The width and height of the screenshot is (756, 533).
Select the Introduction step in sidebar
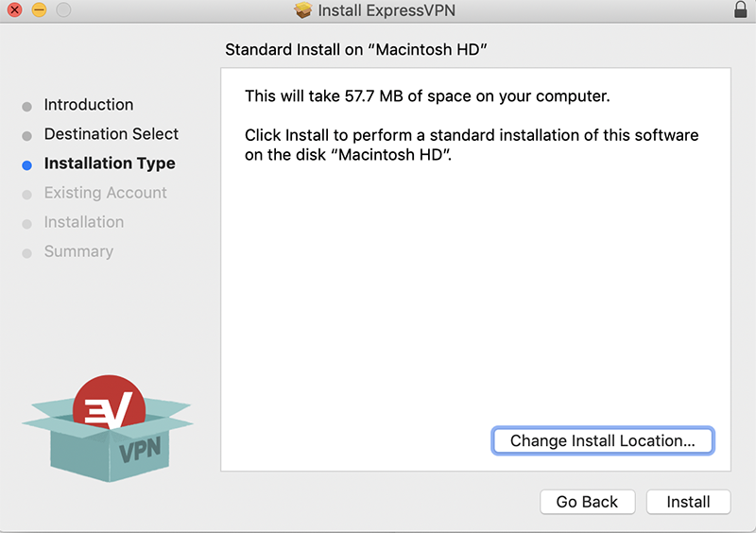coord(89,105)
